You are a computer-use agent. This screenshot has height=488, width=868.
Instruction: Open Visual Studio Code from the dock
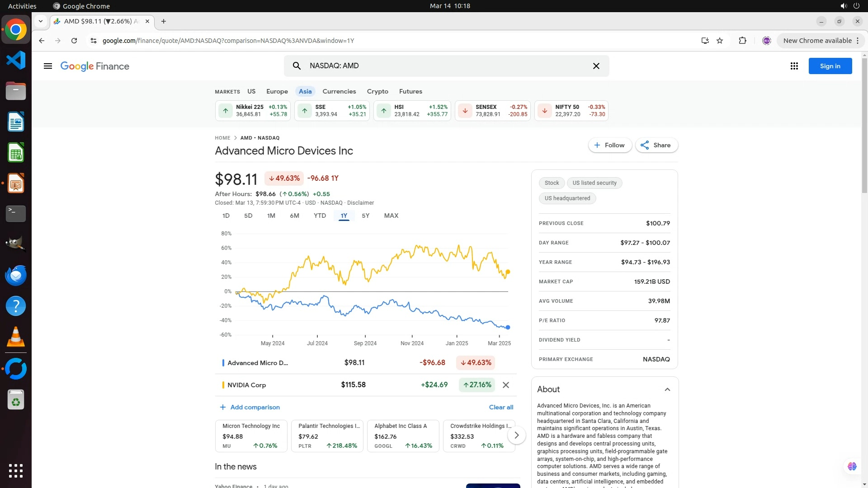16,60
